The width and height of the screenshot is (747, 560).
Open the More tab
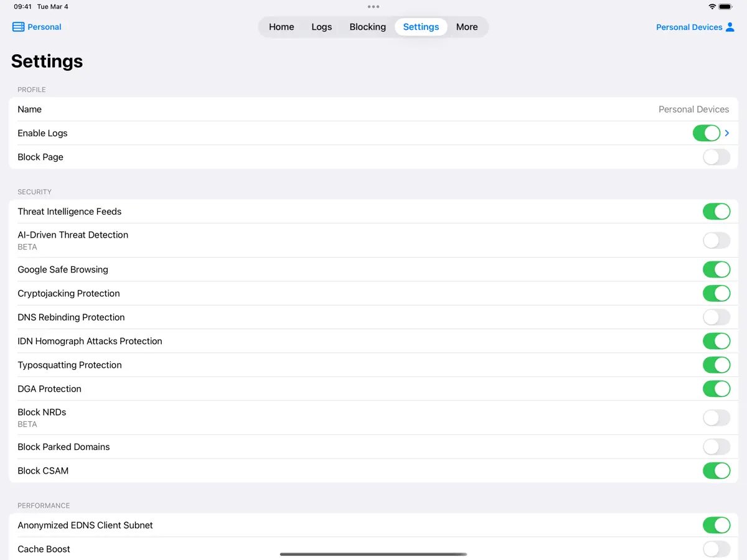tap(467, 27)
